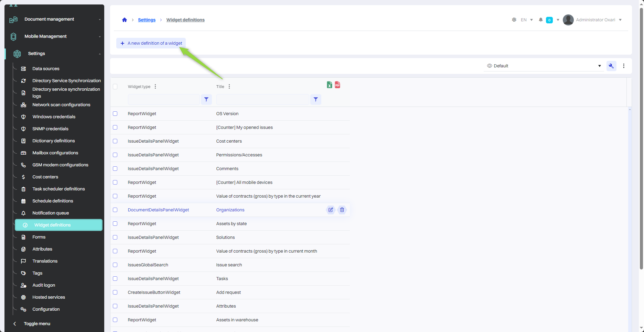This screenshot has height=332, width=644.
Task: Open the notification bell
Action: [x=541, y=20]
